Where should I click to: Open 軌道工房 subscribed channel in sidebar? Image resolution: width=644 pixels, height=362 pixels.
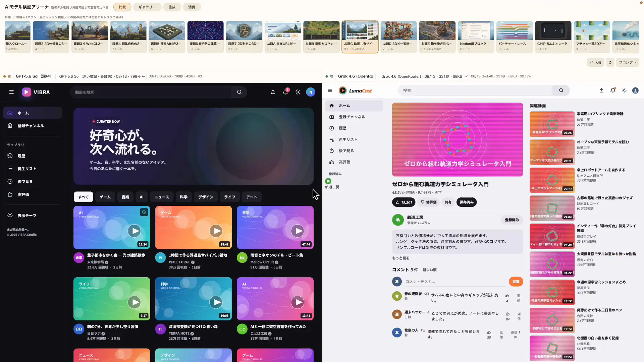[332, 184]
